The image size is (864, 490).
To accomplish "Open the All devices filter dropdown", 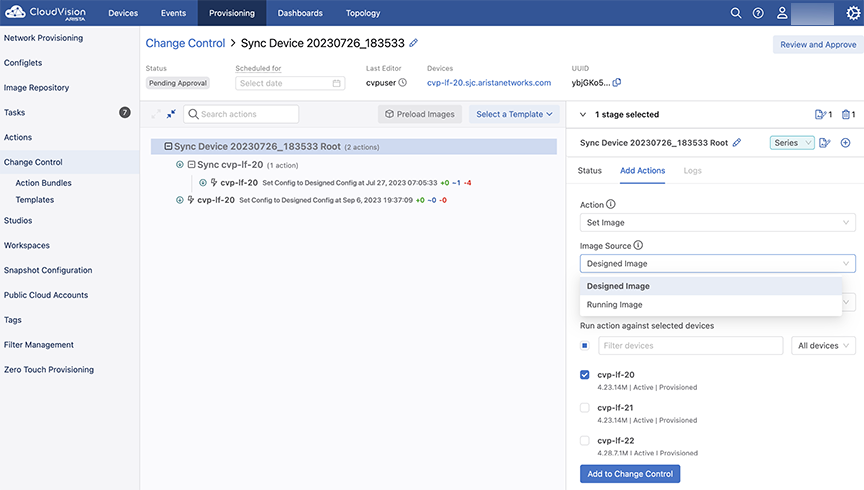I will pos(823,346).
